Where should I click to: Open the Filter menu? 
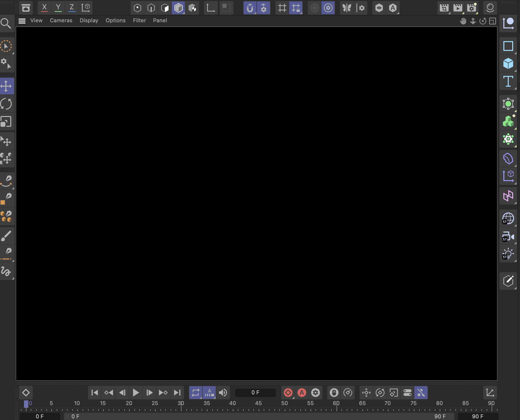[x=139, y=21]
